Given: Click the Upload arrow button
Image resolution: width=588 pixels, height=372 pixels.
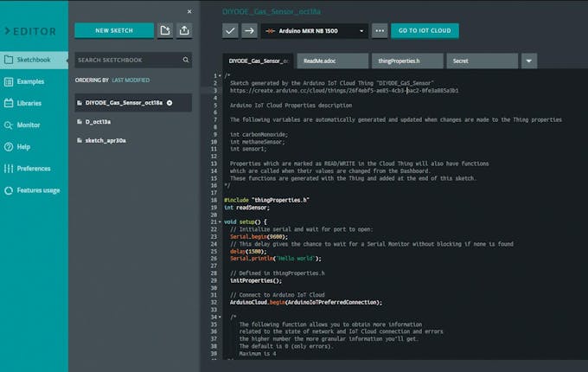Looking at the screenshot, I should 249,30.
